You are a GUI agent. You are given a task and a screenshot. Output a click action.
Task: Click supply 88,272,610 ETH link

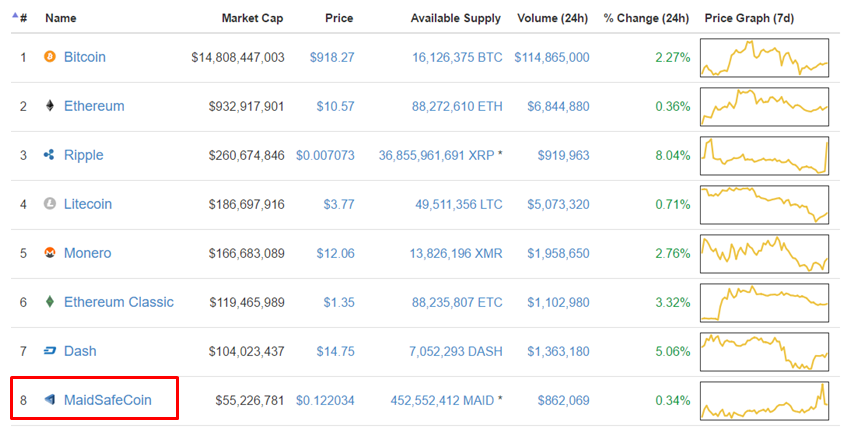pos(458,106)
